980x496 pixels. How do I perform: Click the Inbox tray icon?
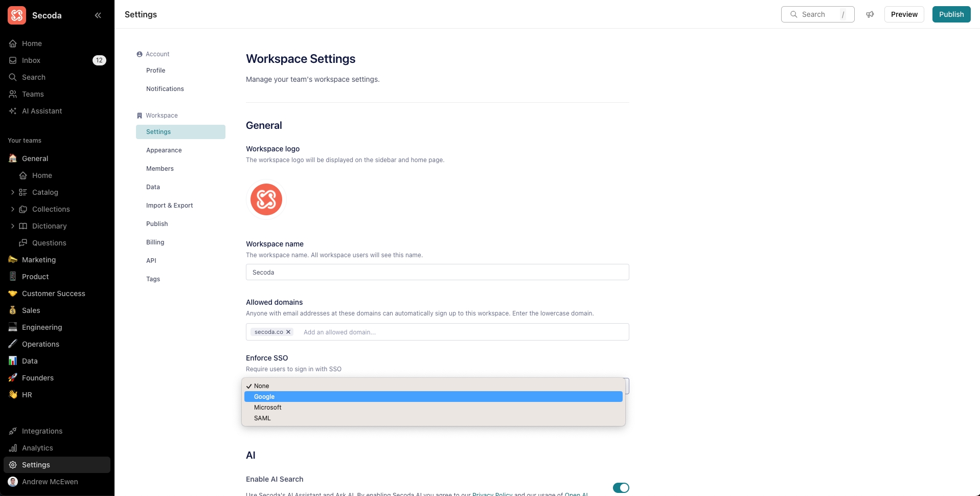pyautogui.click(x=13, y=60)
